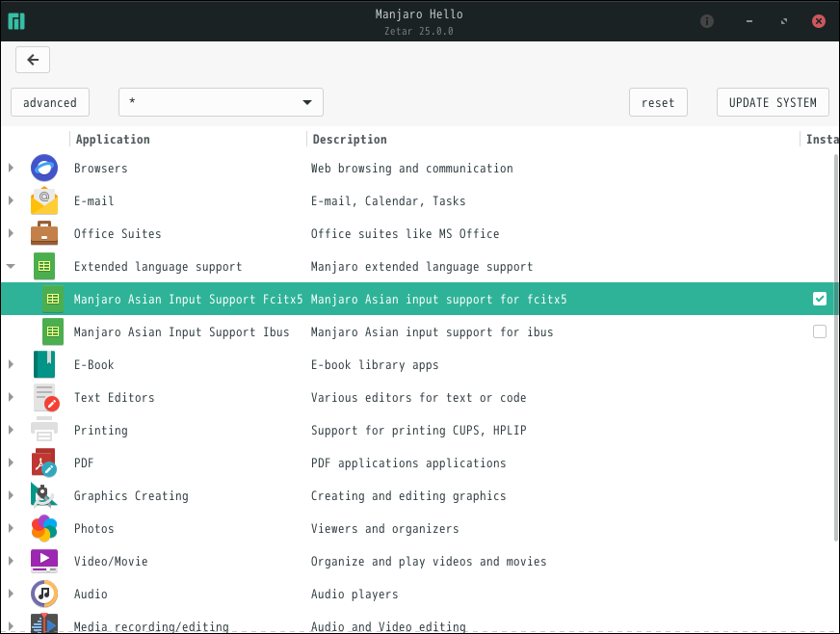
Task: Select the Text Editors row label
Action: click(x=114, y=397)
